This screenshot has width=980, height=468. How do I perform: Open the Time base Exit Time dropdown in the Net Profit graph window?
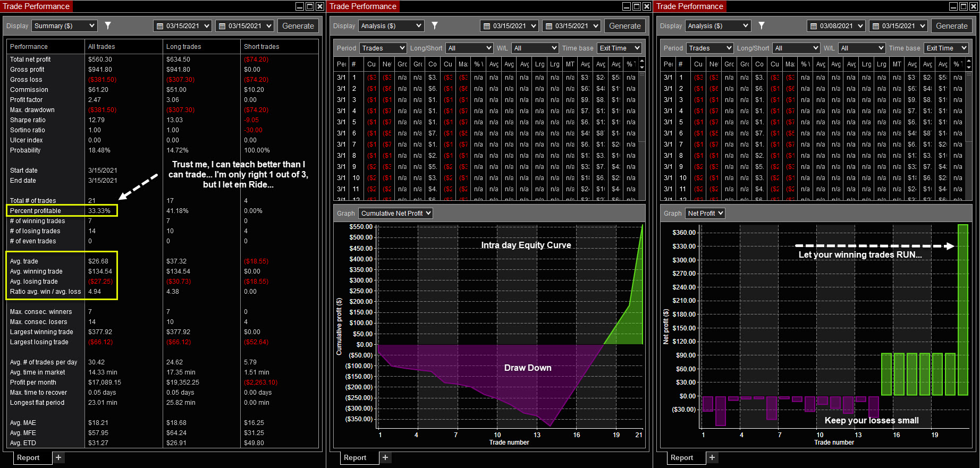[947, 48]
